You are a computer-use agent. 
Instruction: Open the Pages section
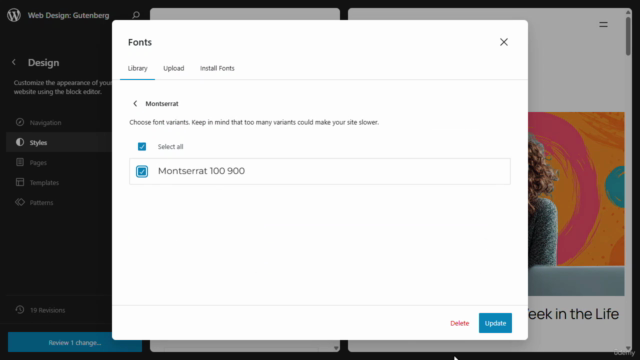pos(59,162)
